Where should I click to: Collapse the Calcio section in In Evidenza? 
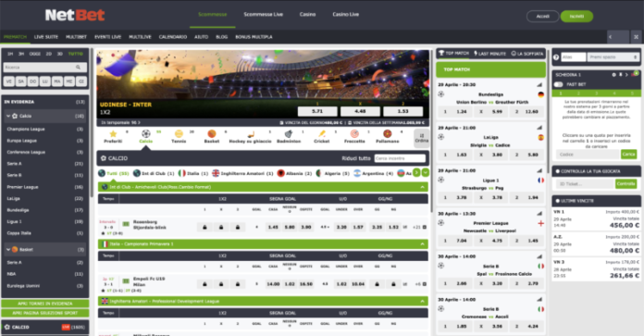click(x=8, y=116)
